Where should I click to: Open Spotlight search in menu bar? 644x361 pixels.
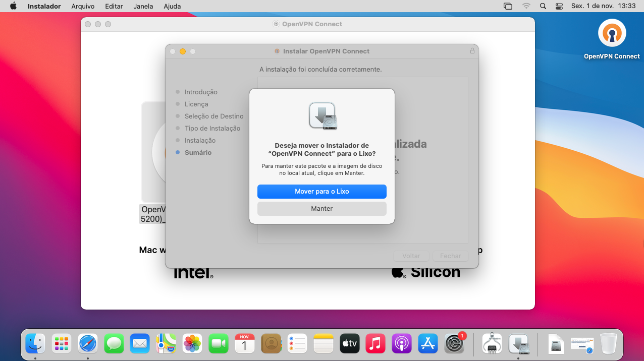coord(543,6)
